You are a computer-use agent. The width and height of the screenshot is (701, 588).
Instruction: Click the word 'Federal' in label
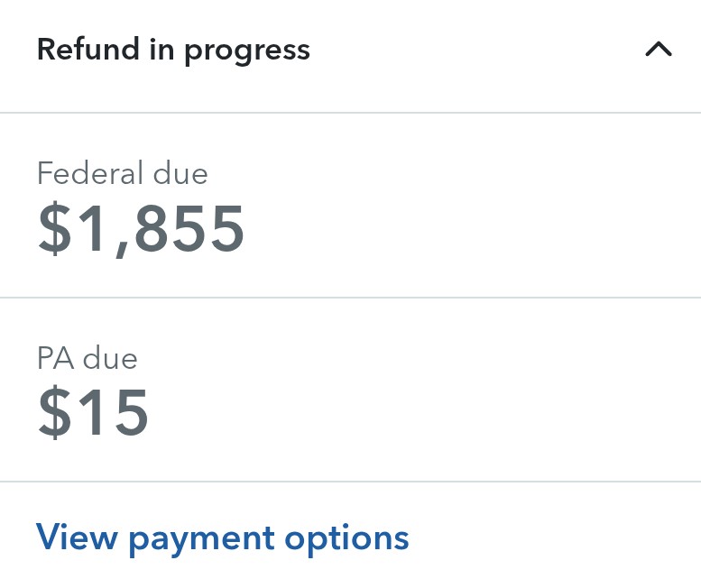click(x=89, y=173)
